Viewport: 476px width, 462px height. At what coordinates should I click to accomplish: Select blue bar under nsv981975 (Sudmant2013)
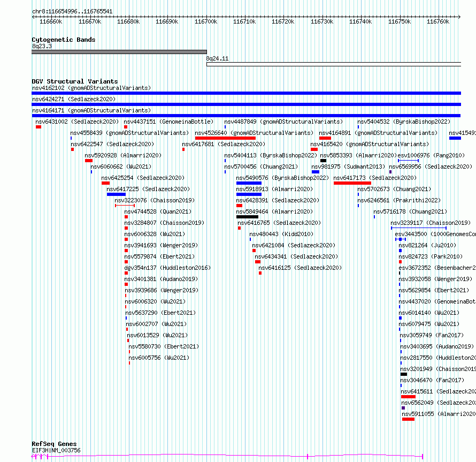[316, 172]
